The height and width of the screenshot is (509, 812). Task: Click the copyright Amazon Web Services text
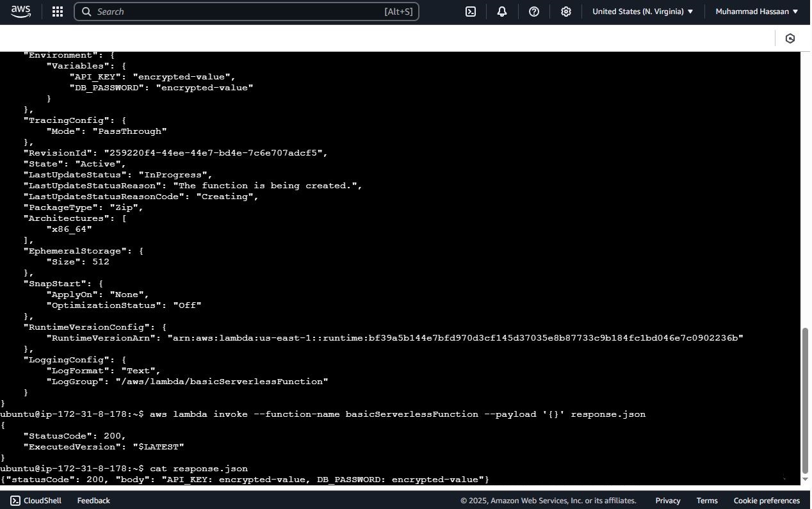[548, 501]
